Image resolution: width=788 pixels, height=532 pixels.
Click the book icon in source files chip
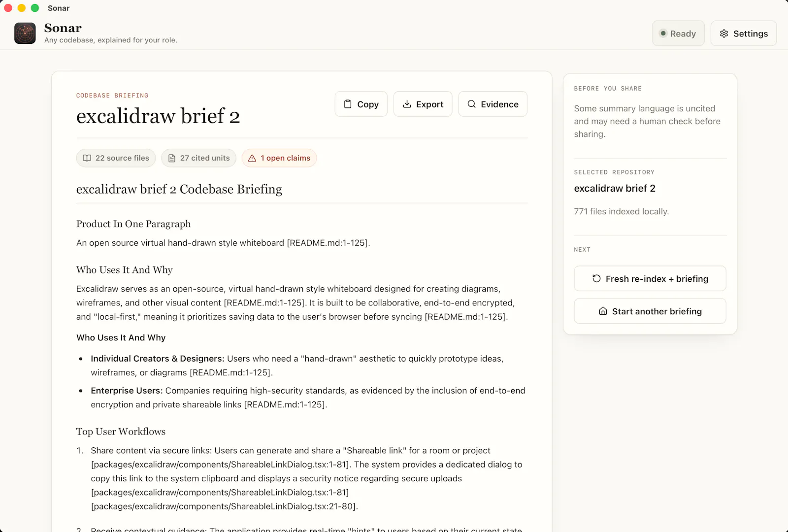click(x=87, y=158)
